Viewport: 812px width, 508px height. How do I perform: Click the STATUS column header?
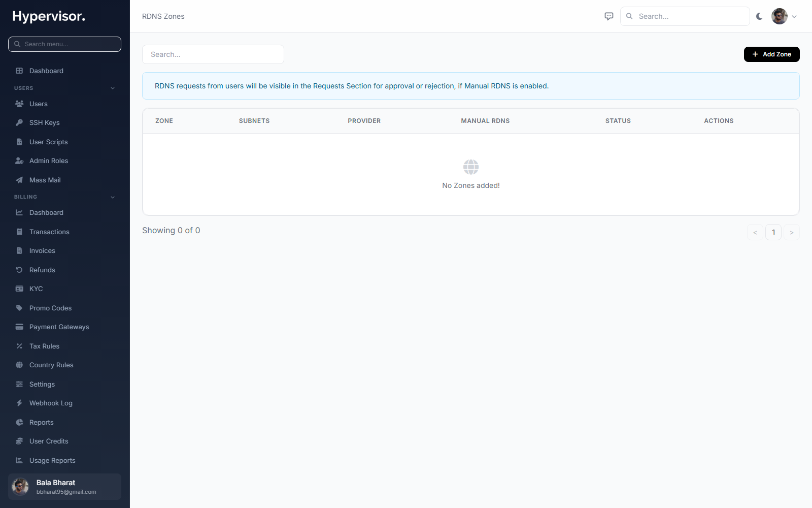(618, 121)
